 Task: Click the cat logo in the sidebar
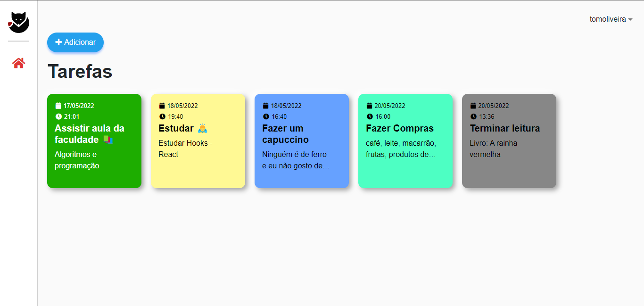tap(18, 22)
